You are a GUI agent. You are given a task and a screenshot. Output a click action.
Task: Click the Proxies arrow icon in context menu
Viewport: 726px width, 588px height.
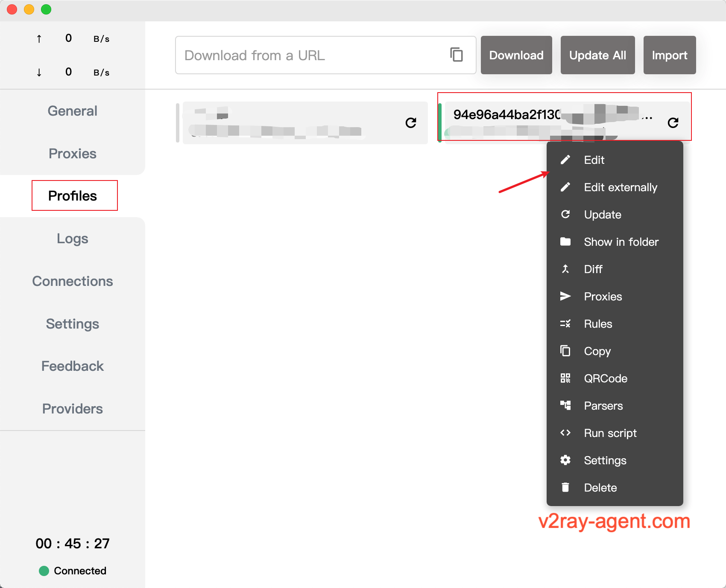[565, 296]
